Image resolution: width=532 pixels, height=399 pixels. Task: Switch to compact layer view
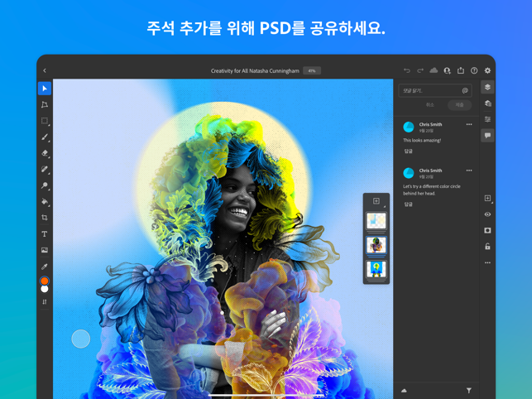(487, 87)
